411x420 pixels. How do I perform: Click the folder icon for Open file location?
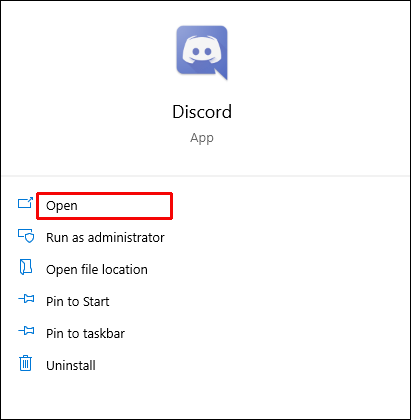pos(26,267)
